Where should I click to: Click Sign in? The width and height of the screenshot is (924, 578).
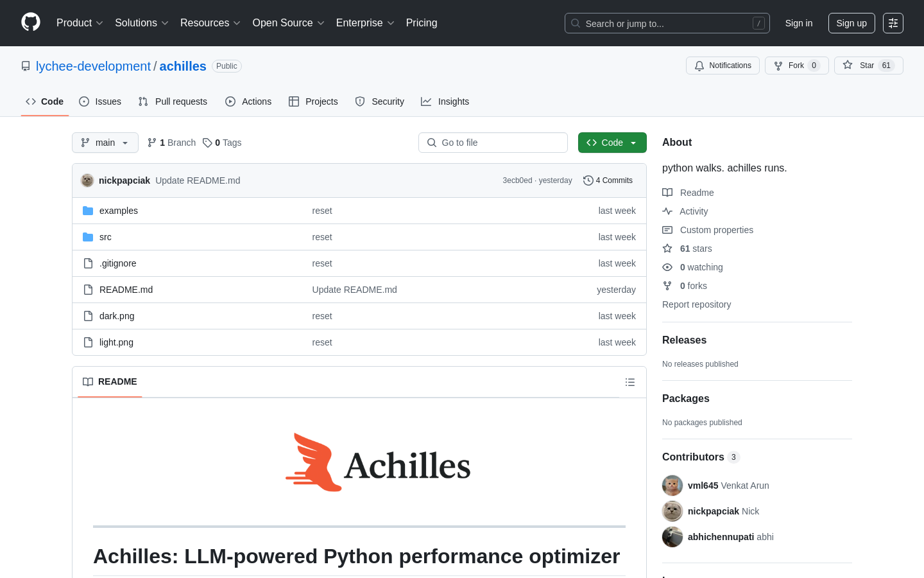[799, 23]
